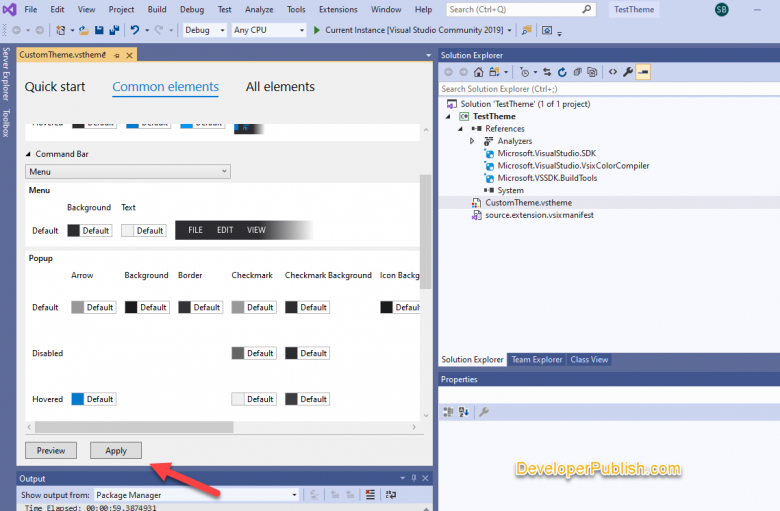Click the Disabled Checkmark color swatch

(238, 353)
